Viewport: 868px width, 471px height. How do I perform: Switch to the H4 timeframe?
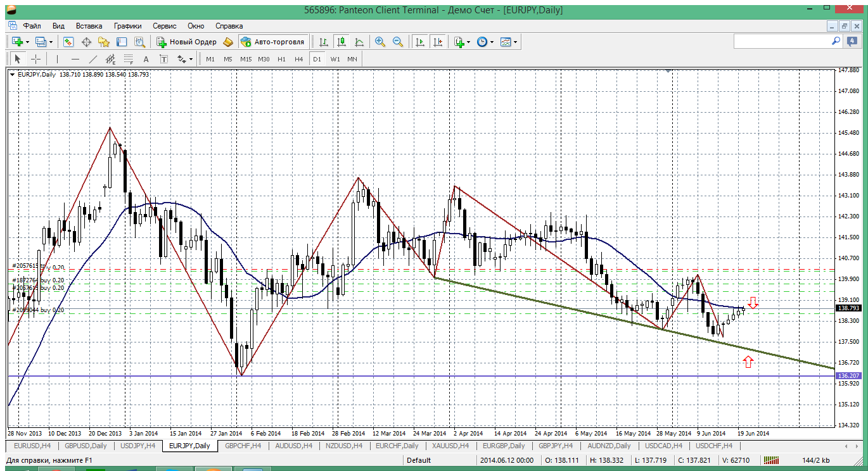[299, 59]
